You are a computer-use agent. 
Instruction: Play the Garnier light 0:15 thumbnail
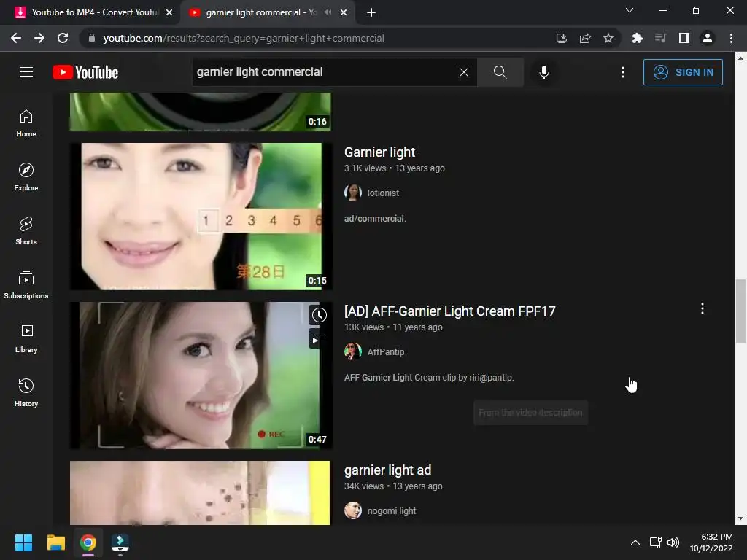point(201,216)
